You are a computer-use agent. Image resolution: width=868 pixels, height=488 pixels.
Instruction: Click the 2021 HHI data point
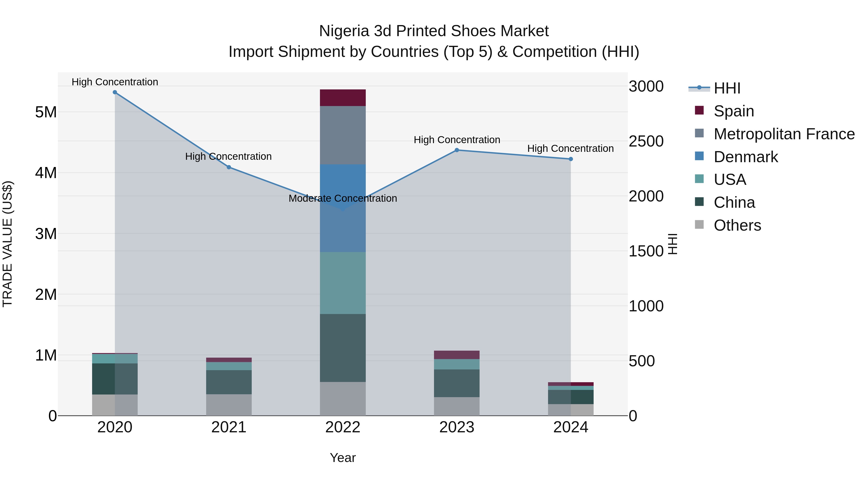[x=229, y=167]
